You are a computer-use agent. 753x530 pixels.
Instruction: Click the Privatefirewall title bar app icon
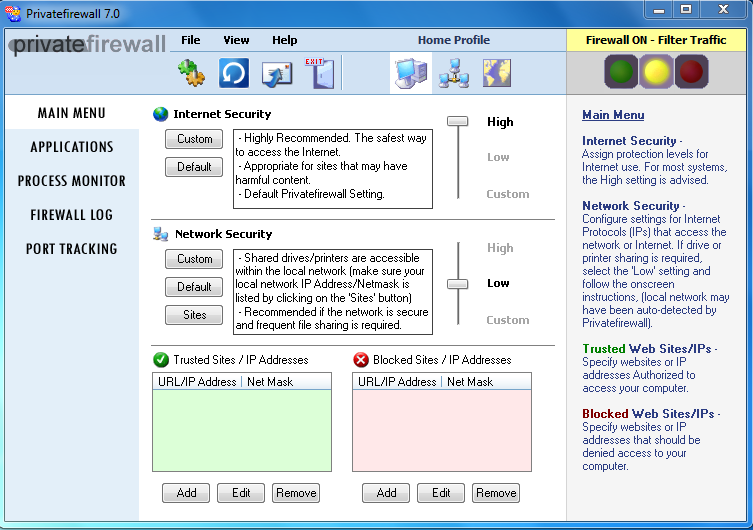click(13, 13)
